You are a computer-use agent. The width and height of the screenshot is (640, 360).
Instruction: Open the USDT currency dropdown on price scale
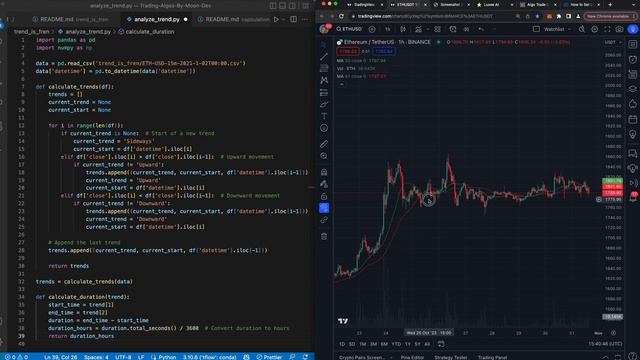[x=613, y=42]
